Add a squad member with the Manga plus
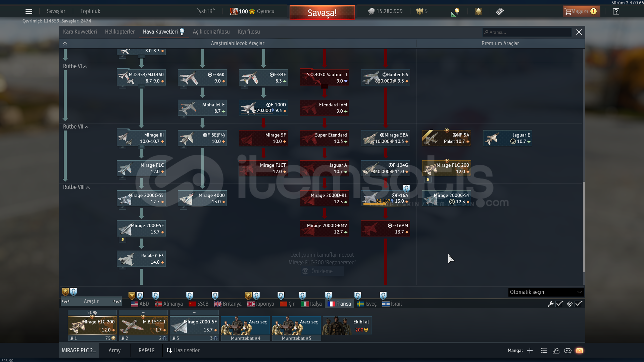This screenshot has width=644, height=362. tap(530, 351)
